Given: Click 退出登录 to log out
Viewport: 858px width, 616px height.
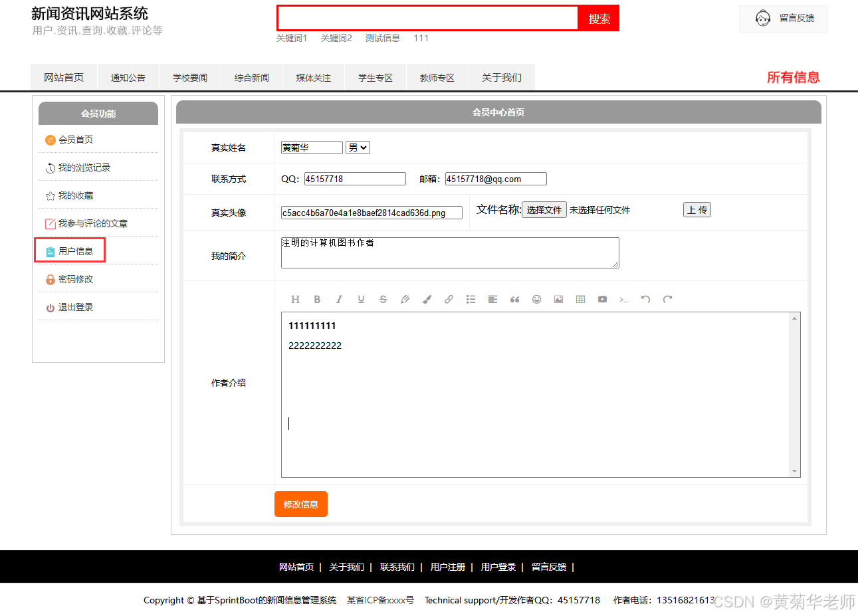Looking at the screenshot, I should pos(76,307).
